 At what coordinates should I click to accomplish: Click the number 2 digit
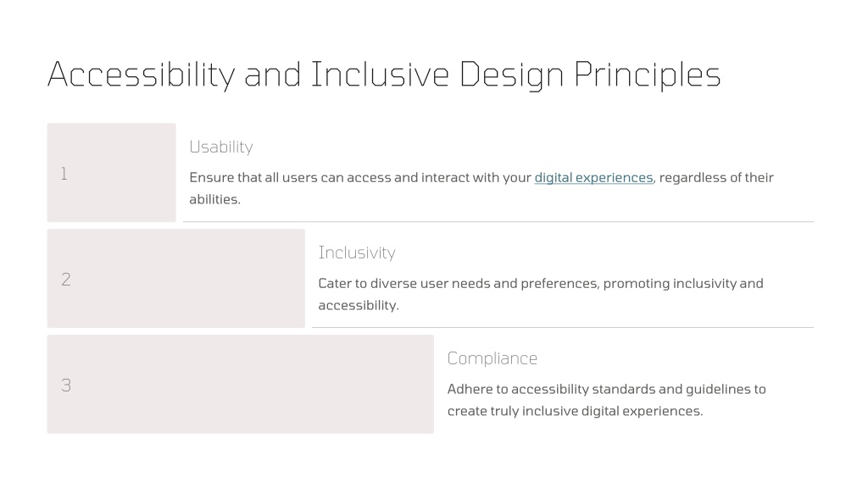(66, 280)
